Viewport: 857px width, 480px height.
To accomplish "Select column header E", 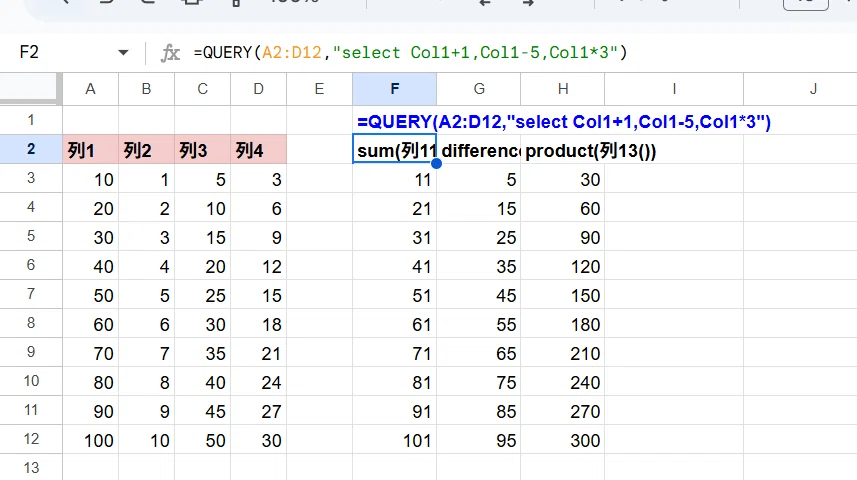I will [x=319, y=89].
